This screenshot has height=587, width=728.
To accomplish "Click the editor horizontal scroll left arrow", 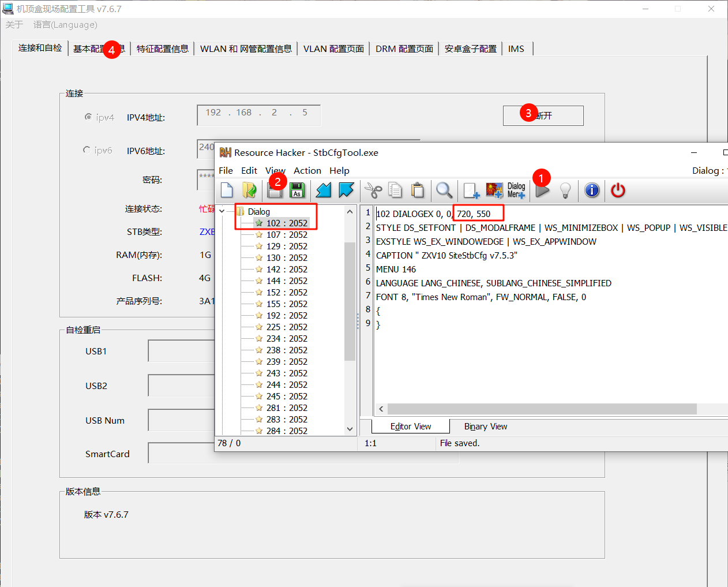I will pos(381,409).
